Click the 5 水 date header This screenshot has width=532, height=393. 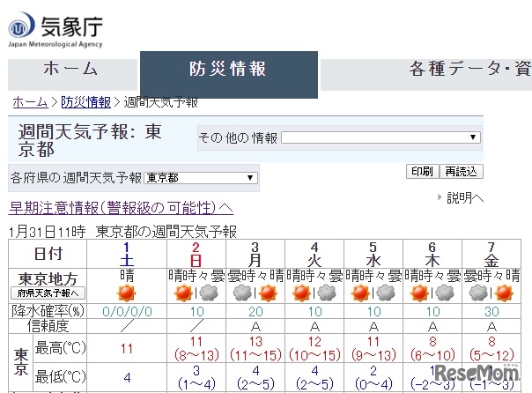[x=373, y=254]
